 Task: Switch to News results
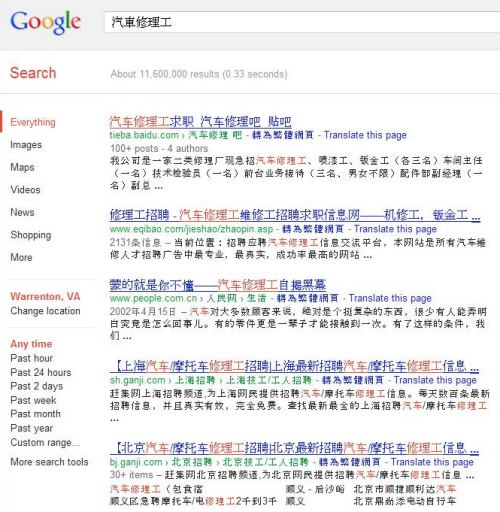coord(22,212)
